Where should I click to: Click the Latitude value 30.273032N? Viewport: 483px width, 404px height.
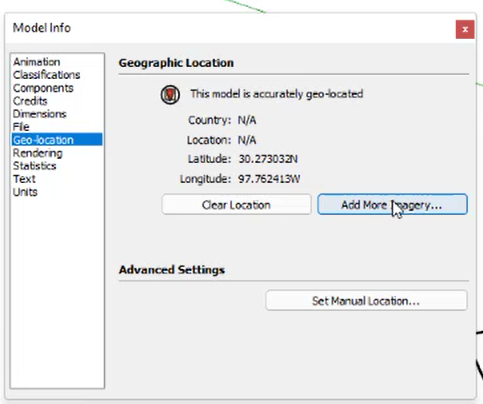pos(268,159)
